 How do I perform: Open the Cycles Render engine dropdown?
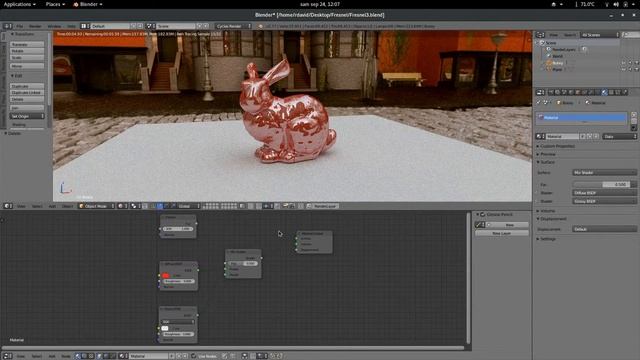(233, 26)
